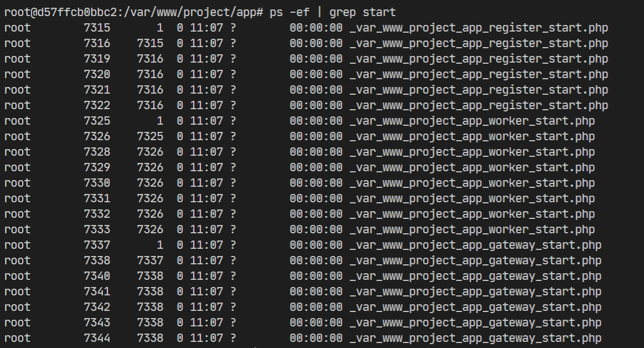Click process ID 7319 in the list
The image size is (644, 348).
pos(97,59)
